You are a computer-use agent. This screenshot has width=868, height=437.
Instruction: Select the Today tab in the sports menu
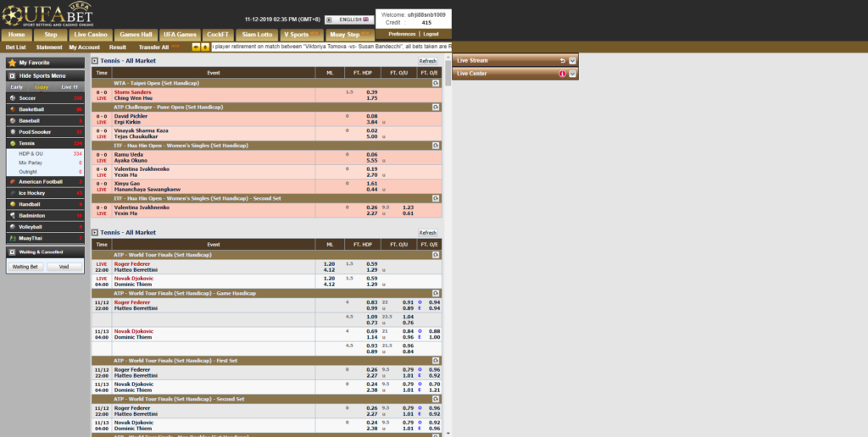click(41, 87)
